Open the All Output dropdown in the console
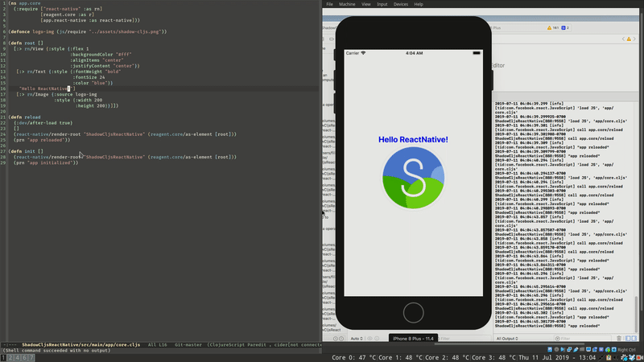The height and width of the screenshot is (362, 644). [x=507, y=339]
